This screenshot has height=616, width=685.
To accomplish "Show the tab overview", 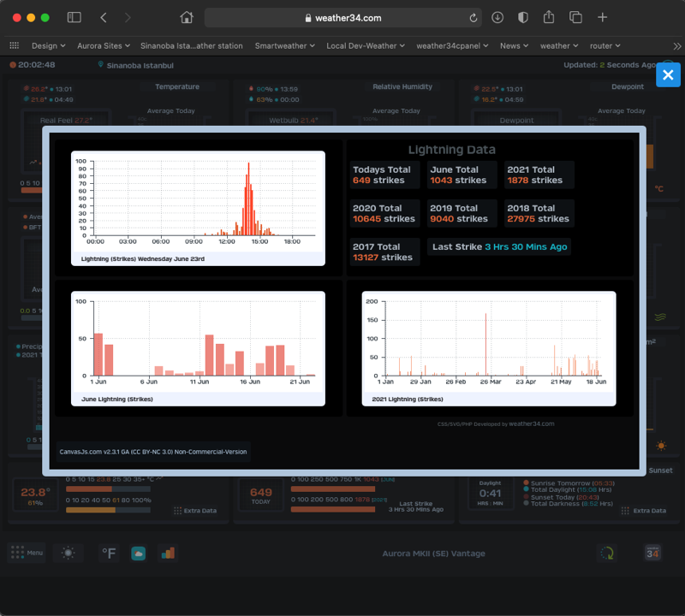I will 575,17.
